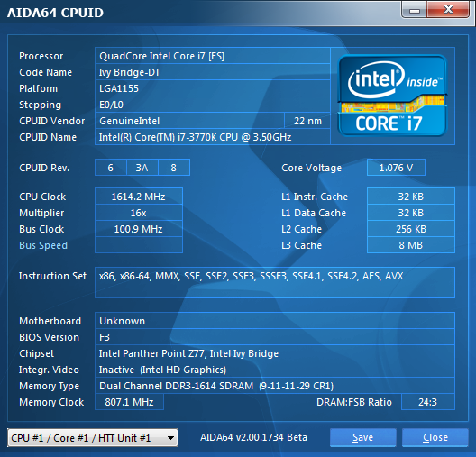This screenshot has width=476, height=457.
Task: Click the red X window close icon
Action: tap(448, 10)
